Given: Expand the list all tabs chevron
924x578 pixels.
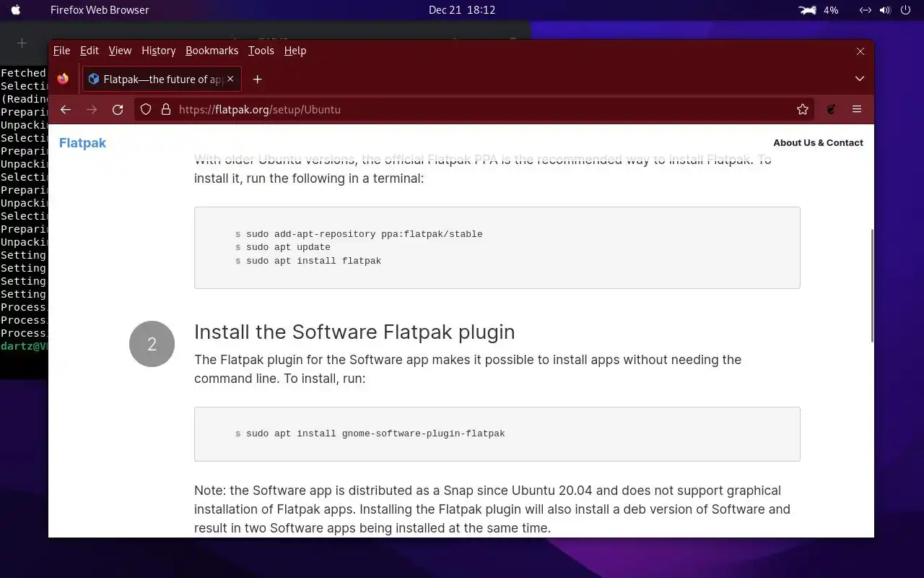Looking at the screenshot, I should point(860,78).
